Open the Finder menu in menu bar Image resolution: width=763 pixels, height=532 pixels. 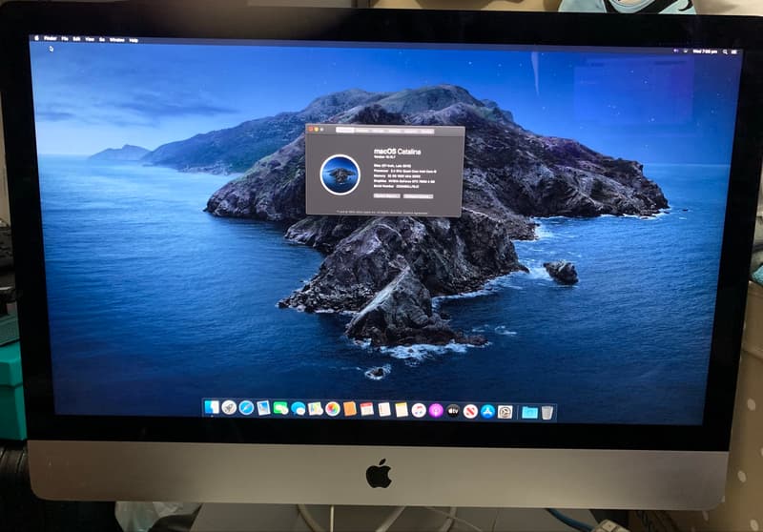point(51,38)
